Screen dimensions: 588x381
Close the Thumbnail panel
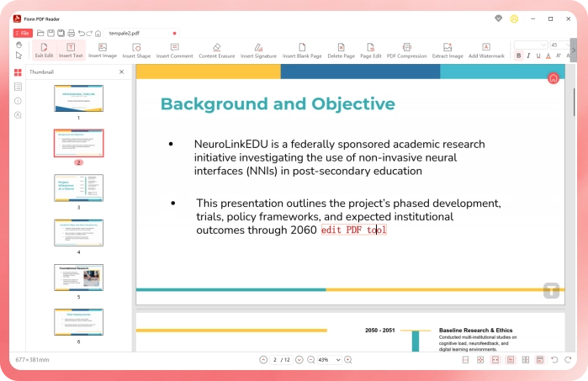coord(121,71)
